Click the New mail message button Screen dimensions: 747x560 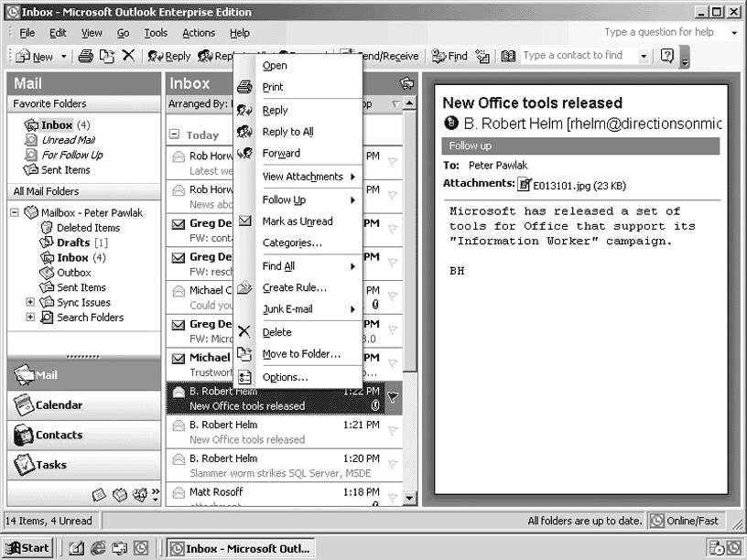(x=34, y=57)
